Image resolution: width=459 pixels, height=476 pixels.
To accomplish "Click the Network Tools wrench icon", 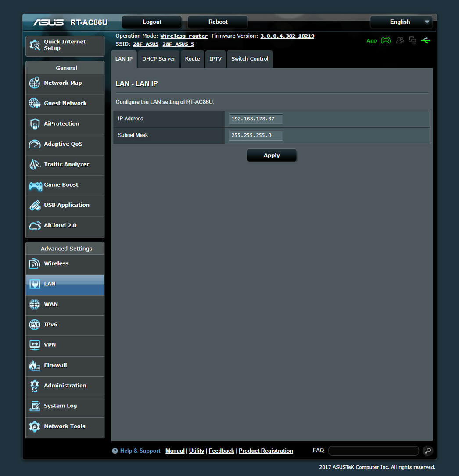I will (x=35, y=426).
